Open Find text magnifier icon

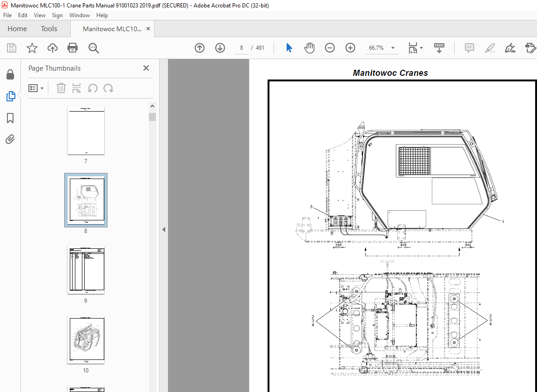(x=94, y=48)
